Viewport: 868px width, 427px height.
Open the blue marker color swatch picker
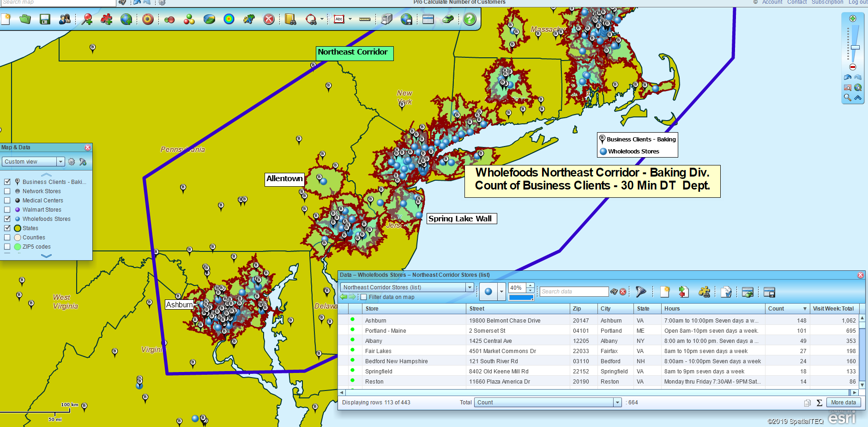tap(521, 298)
